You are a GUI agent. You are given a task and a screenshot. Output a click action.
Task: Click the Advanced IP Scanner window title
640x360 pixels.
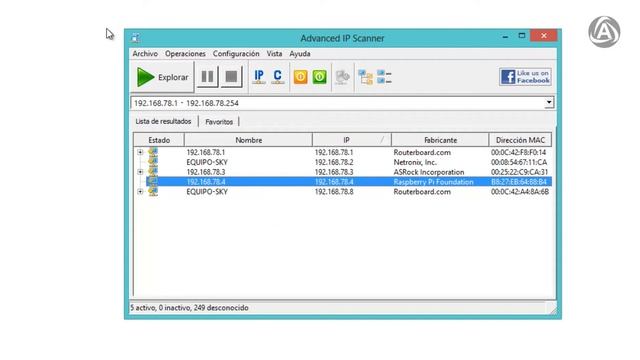pyautogui.click(x=342, y=38)
